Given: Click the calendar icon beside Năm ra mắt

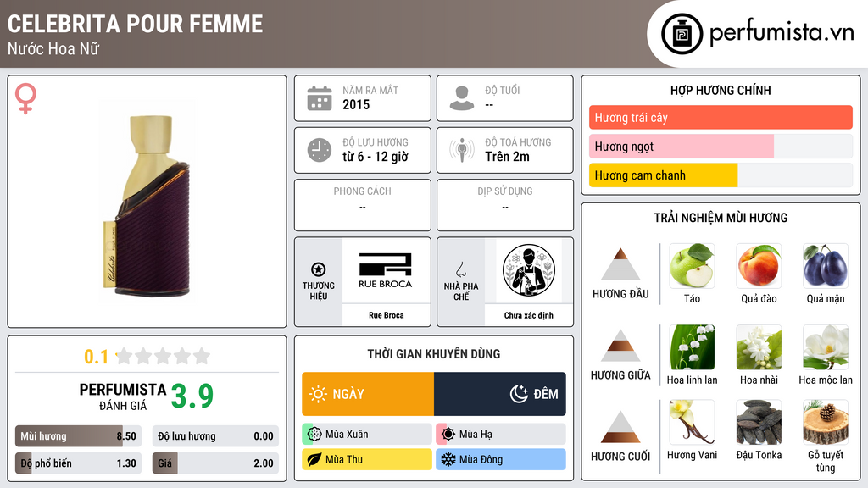Looking at the screenshot, I should pyautogui.click(x=320, y=98).
